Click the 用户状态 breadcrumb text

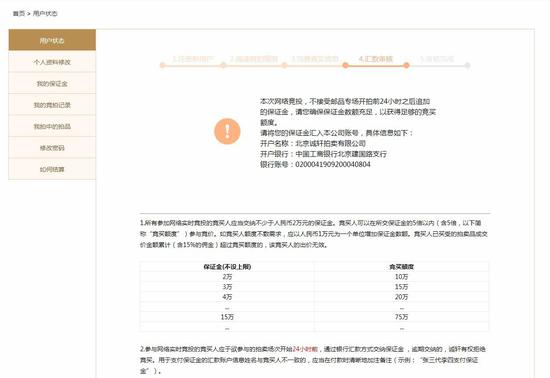(x=45, y=14)
